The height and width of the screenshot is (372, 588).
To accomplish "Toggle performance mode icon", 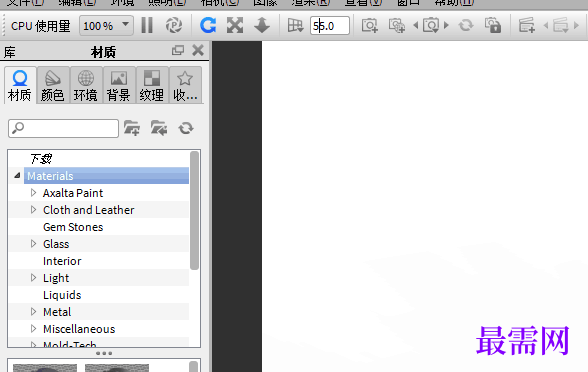I will coord(174,26).
